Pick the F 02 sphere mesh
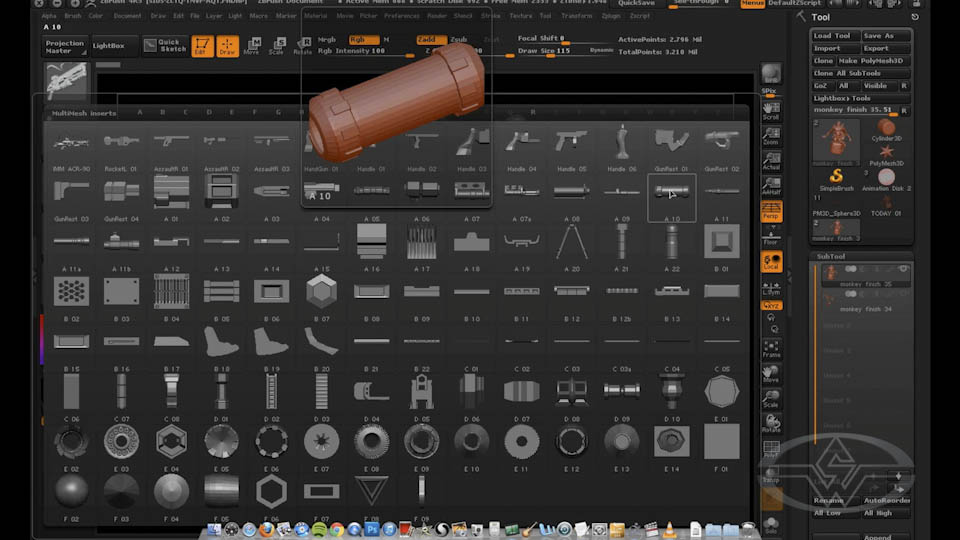Screen dimensions: 960x540 [x=71, y=497]
